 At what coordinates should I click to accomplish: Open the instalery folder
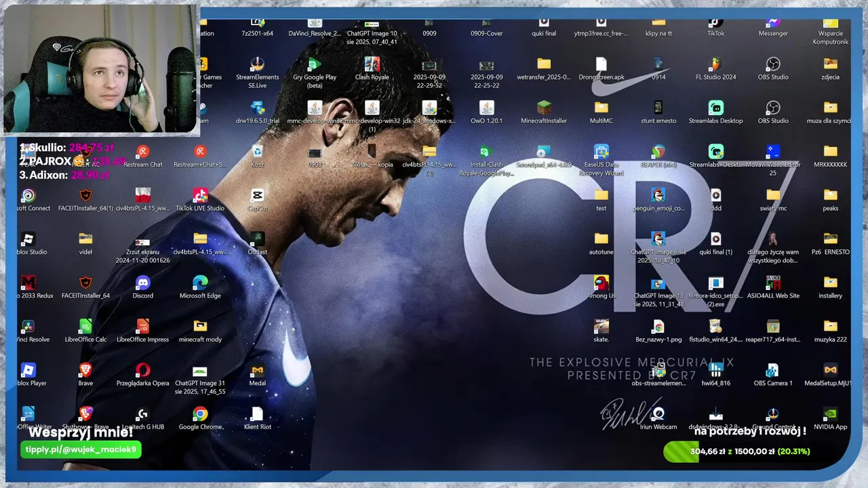point(831,287)
